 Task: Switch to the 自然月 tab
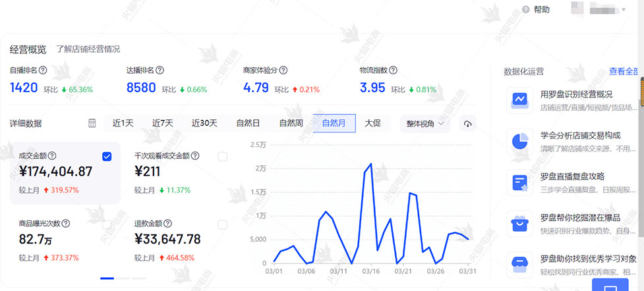(x=334, y=123)
